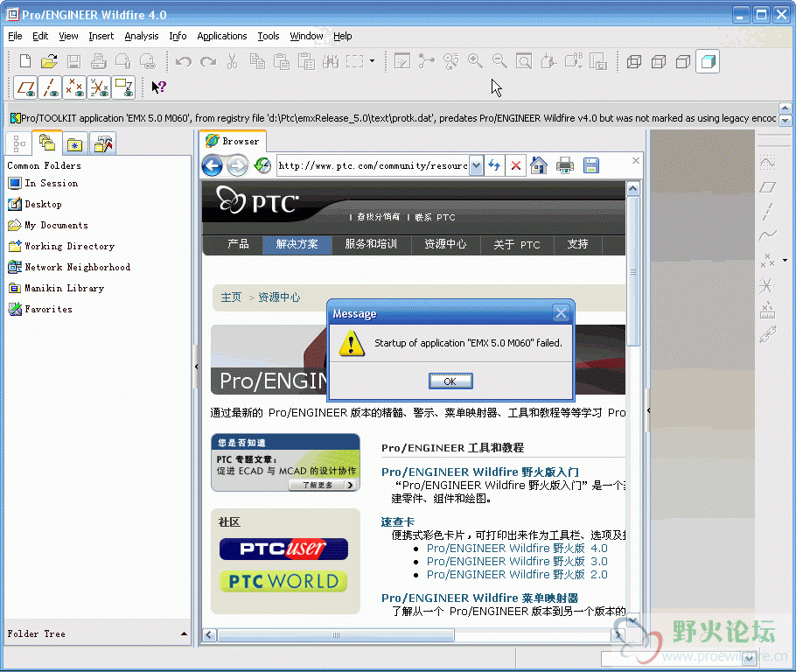Open a file with the Open folder icon

[49, 61]
